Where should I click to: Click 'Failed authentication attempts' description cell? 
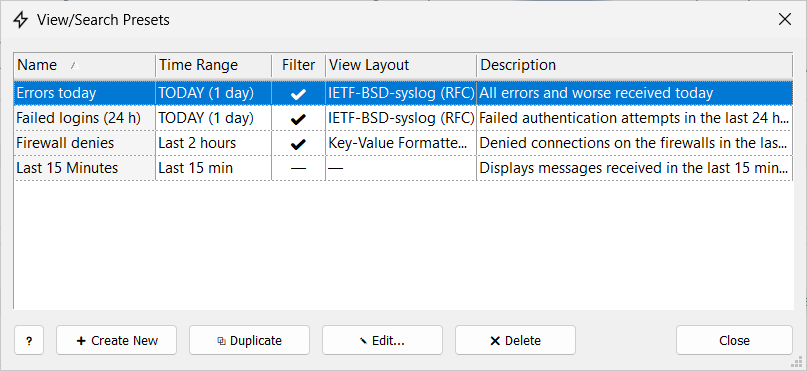[x=635, y=118]
